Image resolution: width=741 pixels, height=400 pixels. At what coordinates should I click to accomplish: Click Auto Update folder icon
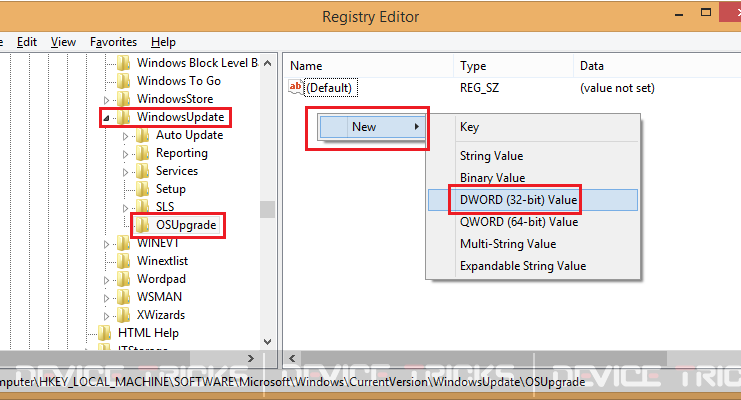142,135
